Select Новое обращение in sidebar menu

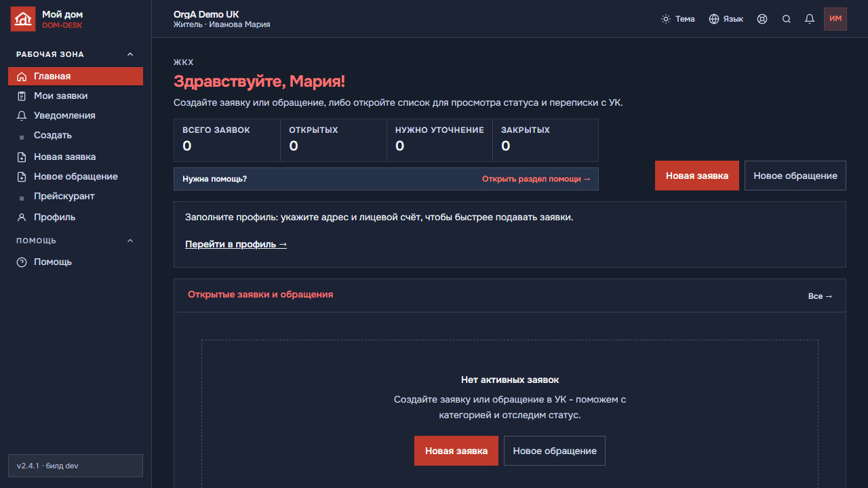tap(75, 177)
